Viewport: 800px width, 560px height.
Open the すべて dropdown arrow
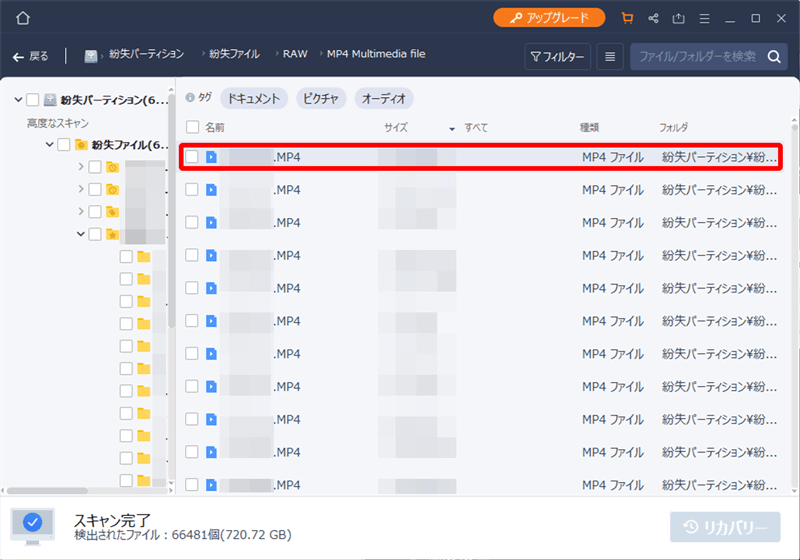point(452,129)
